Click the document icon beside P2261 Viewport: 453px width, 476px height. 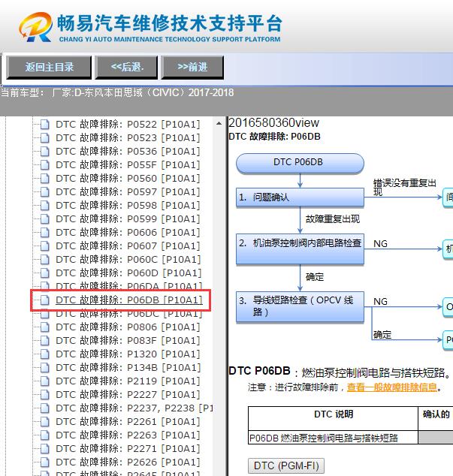pos(44,422)
